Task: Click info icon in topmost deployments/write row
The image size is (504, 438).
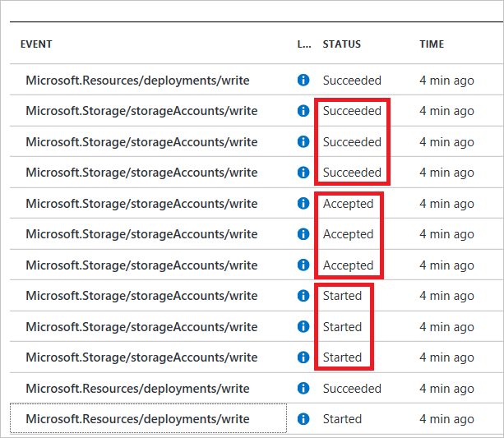Action: click(303, 81)
